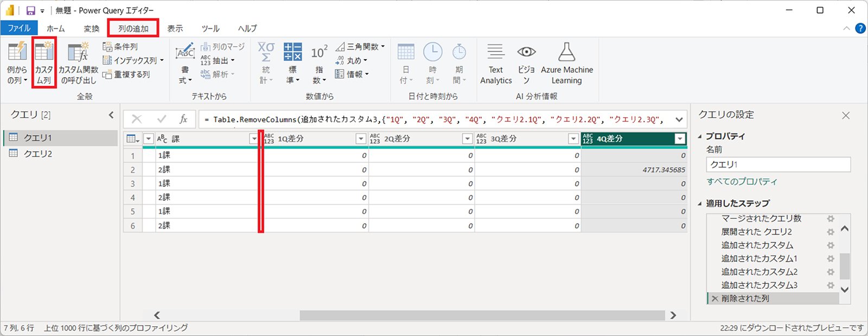The width and height of the screenshot is (868, 336).
Task: Switch to the View (表示) tab
Action: coord(175,28)
